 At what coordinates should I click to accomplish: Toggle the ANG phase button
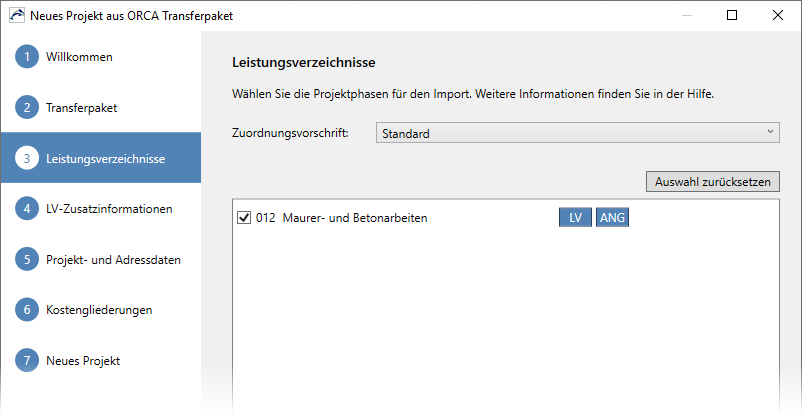point(612,217)
